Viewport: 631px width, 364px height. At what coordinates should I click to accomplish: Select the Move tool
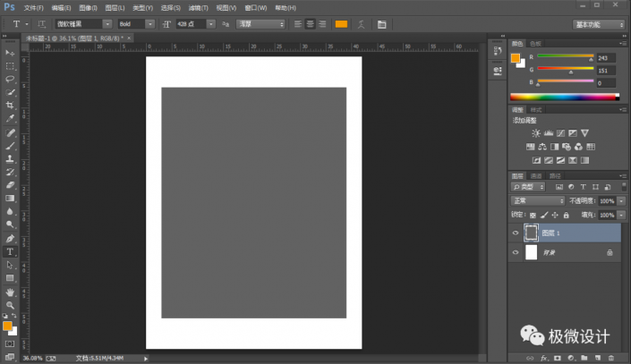click(x=10, y=53)
